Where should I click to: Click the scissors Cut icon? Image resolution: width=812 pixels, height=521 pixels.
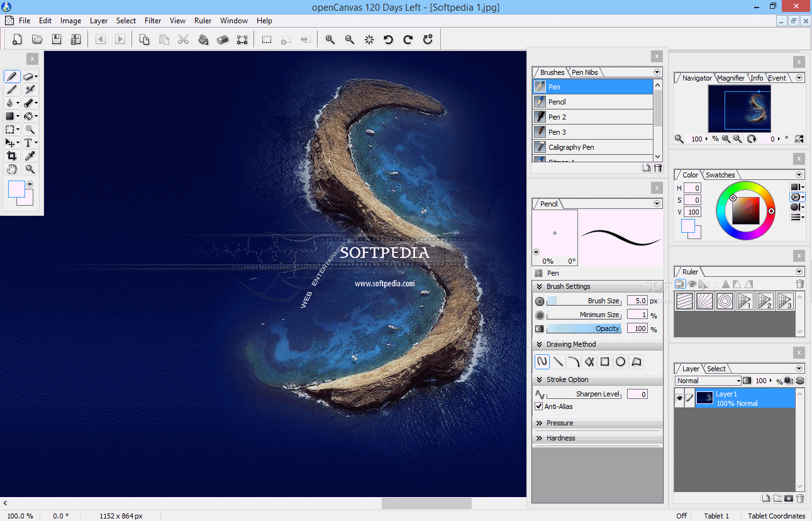[183, 40]
